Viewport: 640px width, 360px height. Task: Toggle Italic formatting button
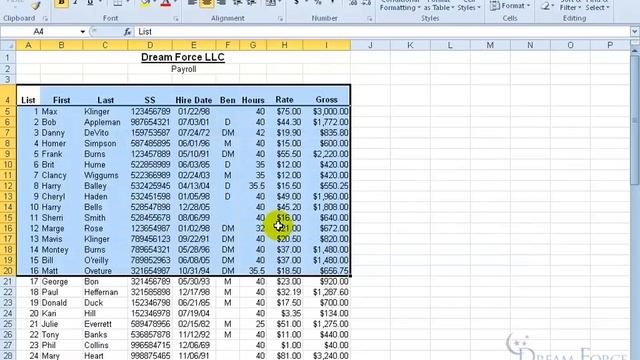click(76, 3)
